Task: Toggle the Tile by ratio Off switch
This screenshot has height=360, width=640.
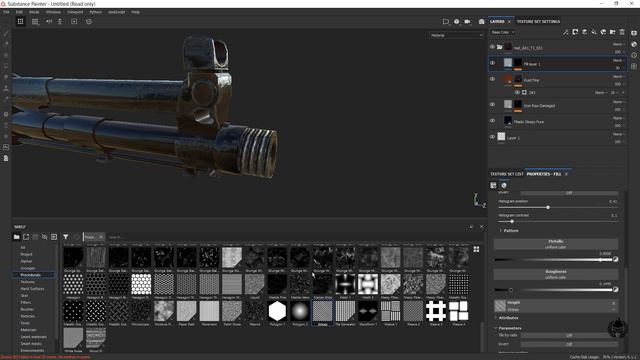Action: tap(569, 336)
